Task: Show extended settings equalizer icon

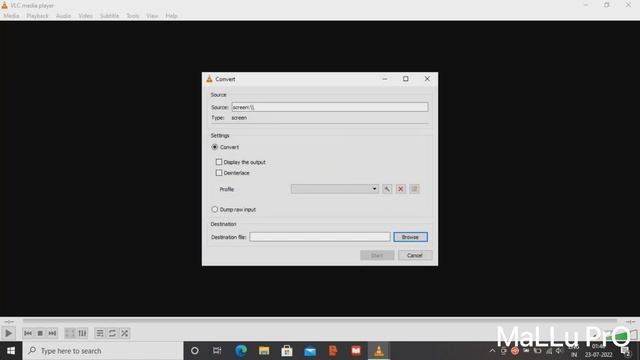Action: tap(82, 333)
